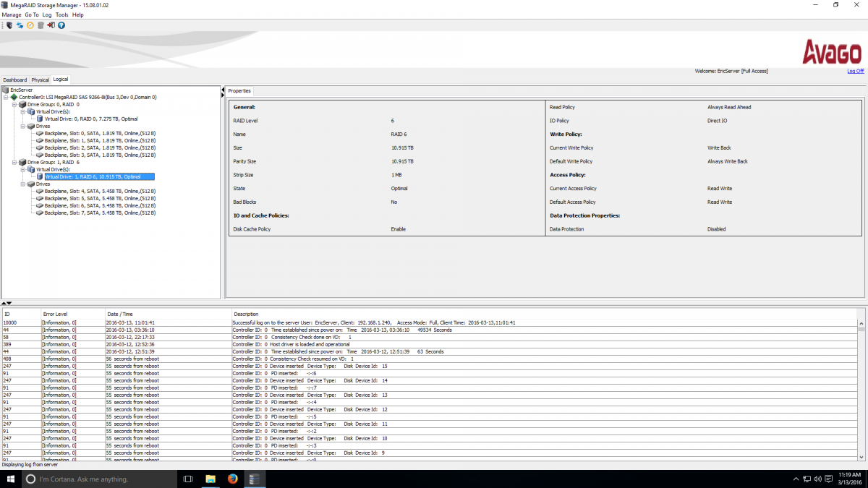Collapse Drives under Drive Group 1

coord(23,184)
